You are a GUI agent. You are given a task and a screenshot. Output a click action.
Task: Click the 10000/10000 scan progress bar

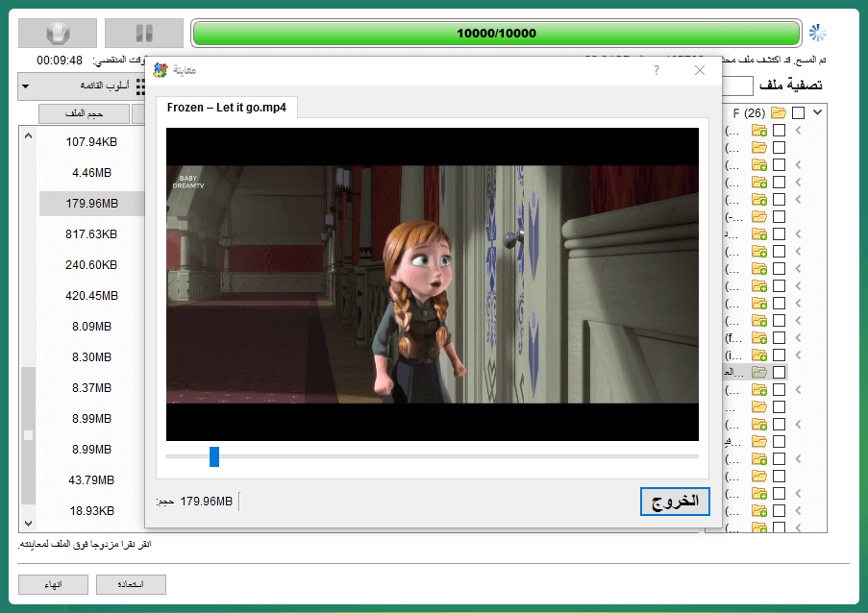496,34
